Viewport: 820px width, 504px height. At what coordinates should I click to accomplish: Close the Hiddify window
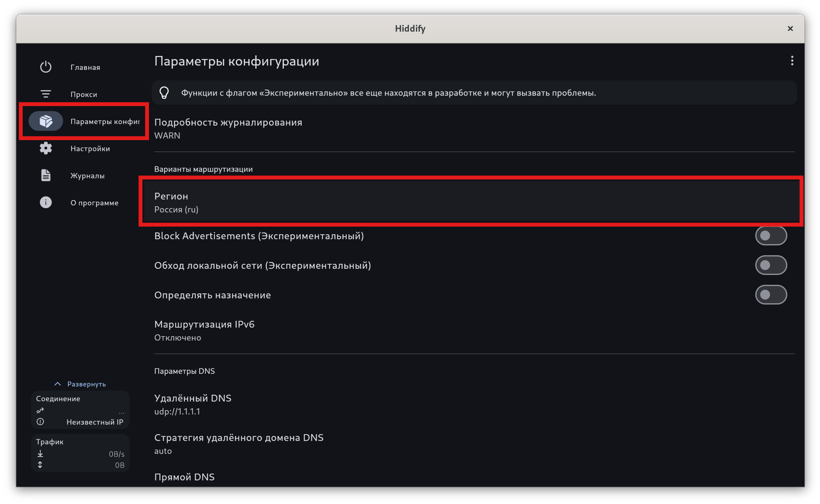pyautogui.click(x=790, y=28)
